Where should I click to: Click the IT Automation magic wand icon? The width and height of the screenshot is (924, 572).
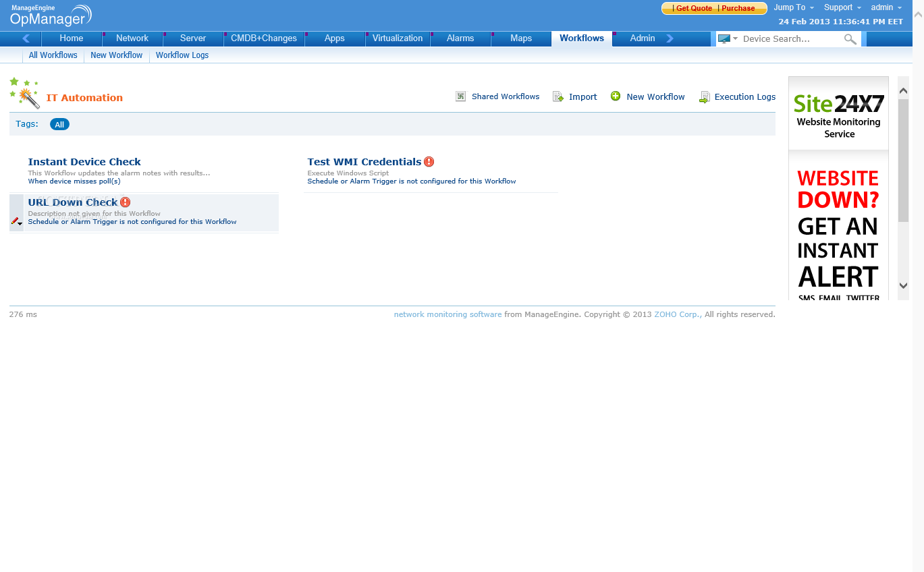tap(24, 93)
